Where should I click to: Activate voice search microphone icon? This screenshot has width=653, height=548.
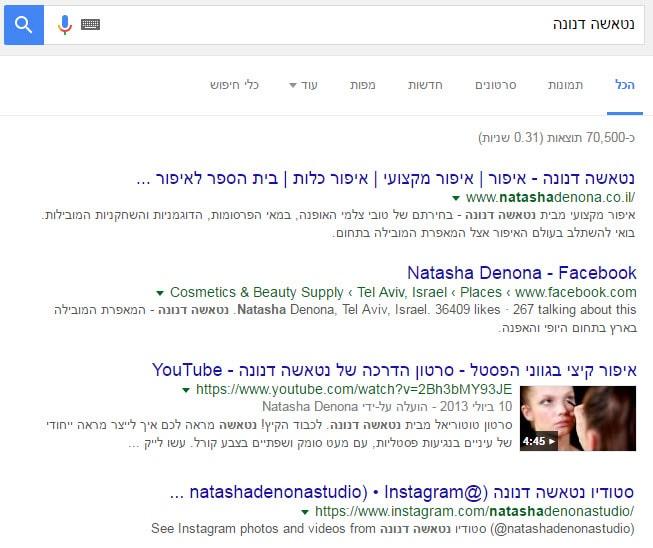[x=65, y=25]
